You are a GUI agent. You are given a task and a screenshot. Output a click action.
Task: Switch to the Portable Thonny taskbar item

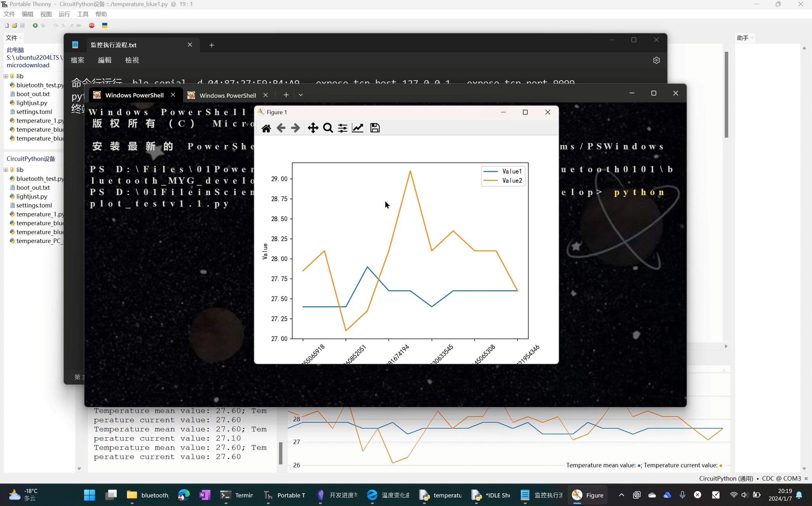(285, 495)
